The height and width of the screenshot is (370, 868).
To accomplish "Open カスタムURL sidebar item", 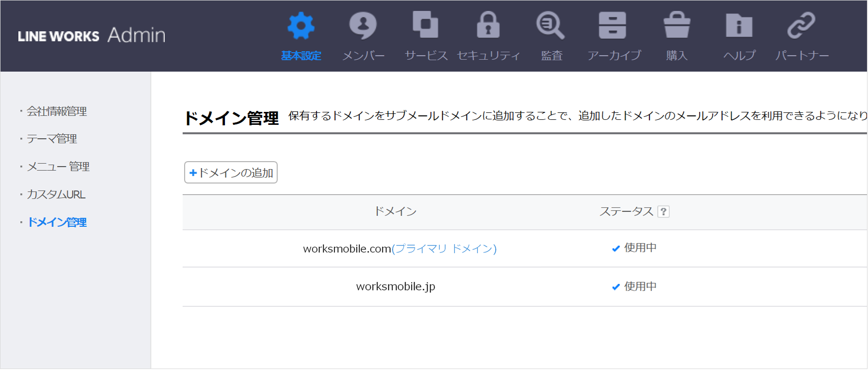I will click(x=56, y=194).
